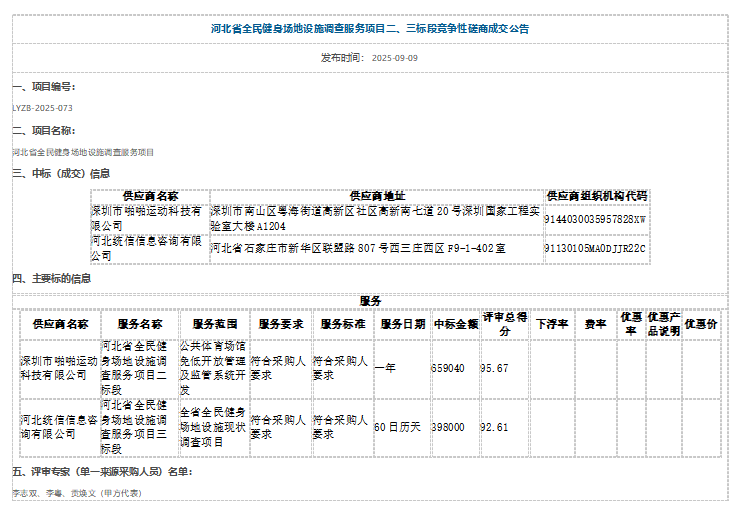This screenshot has width=745, height=517.
Task: Click the 60日历天 service date cell
Action: 399,427
